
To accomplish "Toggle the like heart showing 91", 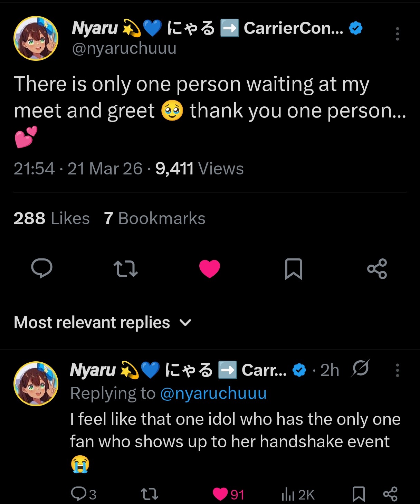I will (228, 494).
